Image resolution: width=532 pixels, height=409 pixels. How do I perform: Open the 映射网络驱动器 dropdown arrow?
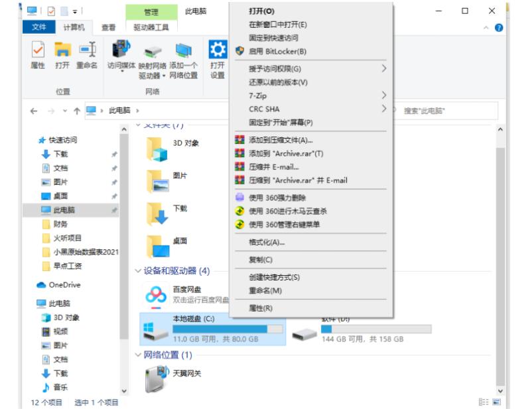[x=164, y=76]
